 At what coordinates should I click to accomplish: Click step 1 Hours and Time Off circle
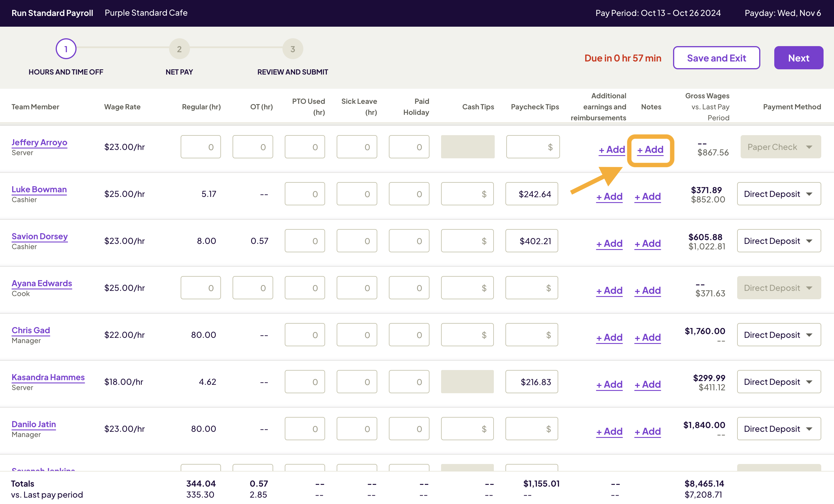[x=66, y=49]
